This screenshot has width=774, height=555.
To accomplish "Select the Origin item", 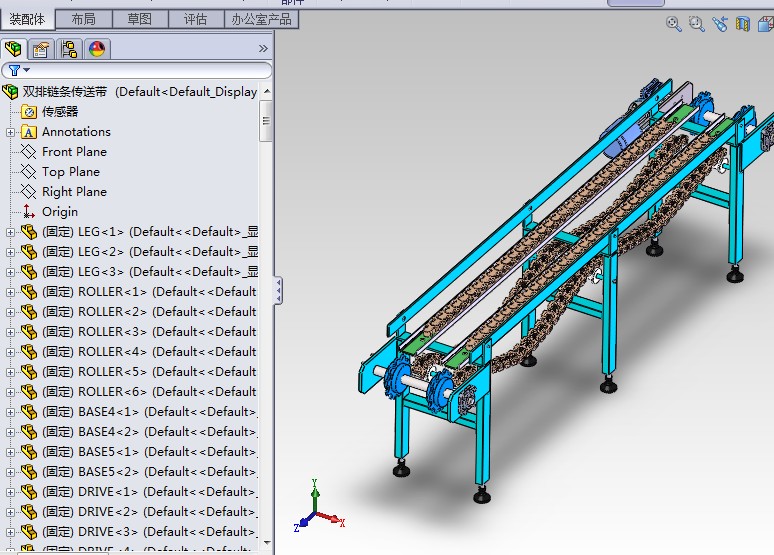I will coord(60,212).
